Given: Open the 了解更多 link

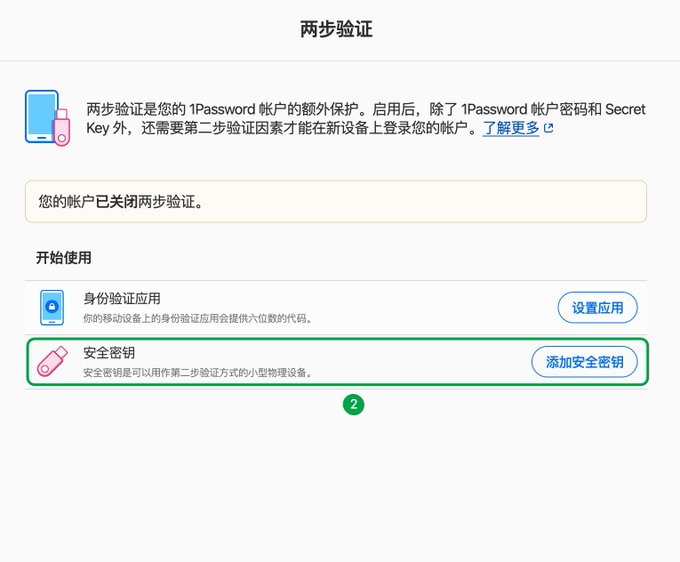Looking at the screenshot, I should pyautogui.click(x=511, y=128).
